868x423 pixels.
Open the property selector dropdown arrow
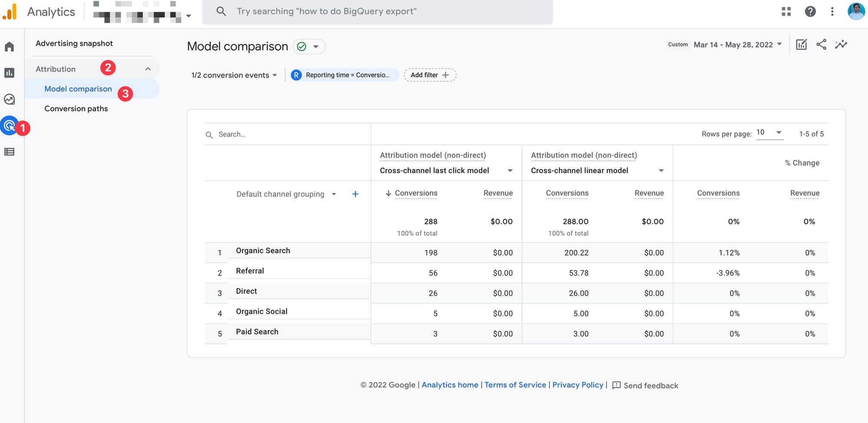tap(188, 16)
